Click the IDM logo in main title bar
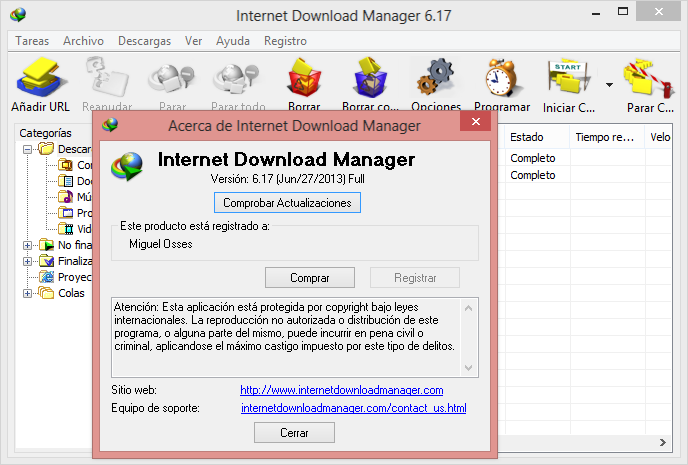The width and height of the screenshot is (688, 465). 18,14
